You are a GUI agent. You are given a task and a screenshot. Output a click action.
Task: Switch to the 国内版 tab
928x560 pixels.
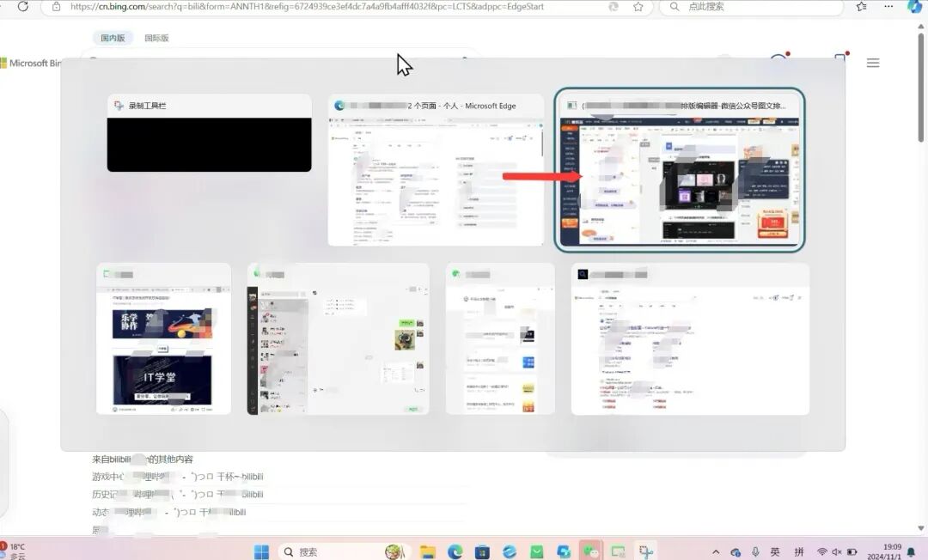coord(113,38)
